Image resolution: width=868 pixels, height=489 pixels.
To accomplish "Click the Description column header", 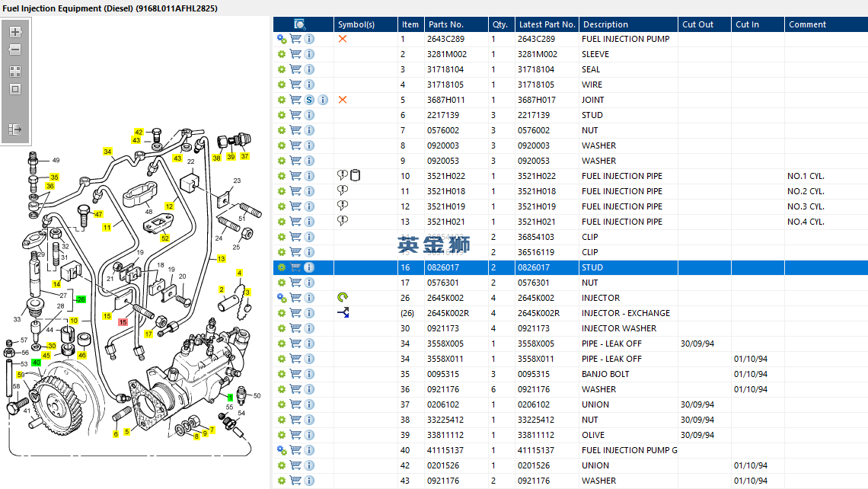I will (605, 24).
